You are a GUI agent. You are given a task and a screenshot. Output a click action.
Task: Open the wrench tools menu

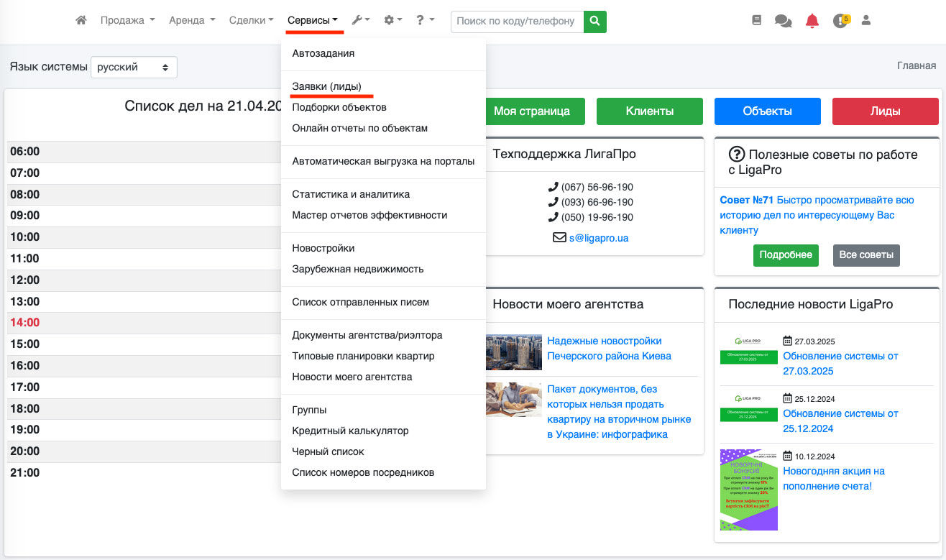pos(360,21)
